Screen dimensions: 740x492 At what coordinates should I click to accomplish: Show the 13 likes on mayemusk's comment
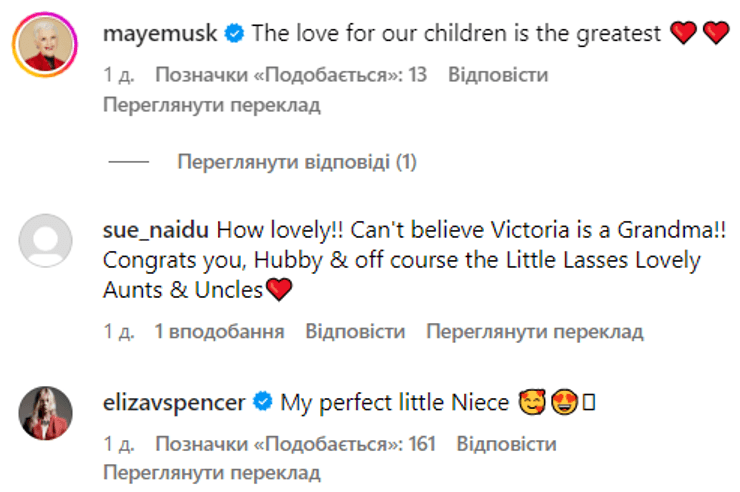tap(288, 75)
